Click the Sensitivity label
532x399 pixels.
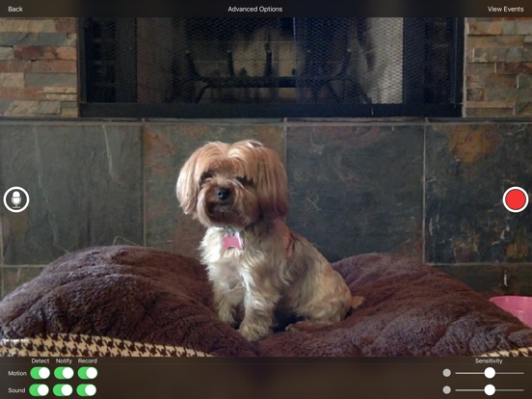489,361
